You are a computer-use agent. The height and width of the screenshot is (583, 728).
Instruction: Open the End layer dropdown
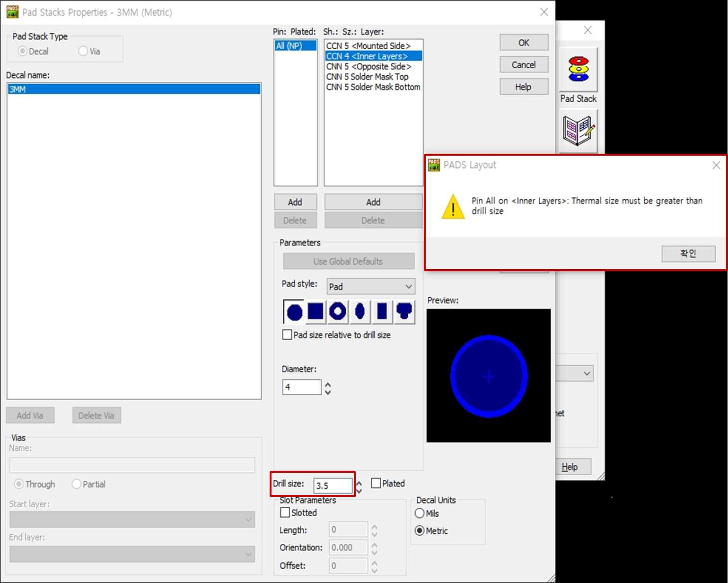(x=132, y=554)
